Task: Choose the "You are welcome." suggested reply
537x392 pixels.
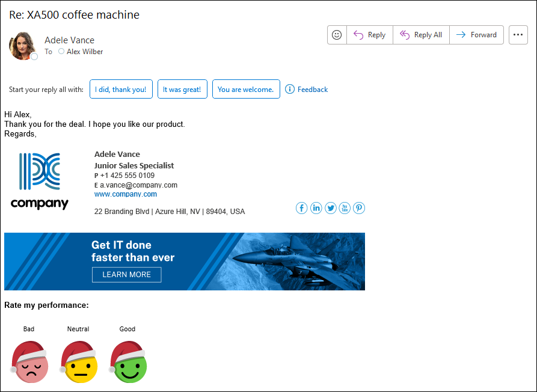Action: [246, 89]
